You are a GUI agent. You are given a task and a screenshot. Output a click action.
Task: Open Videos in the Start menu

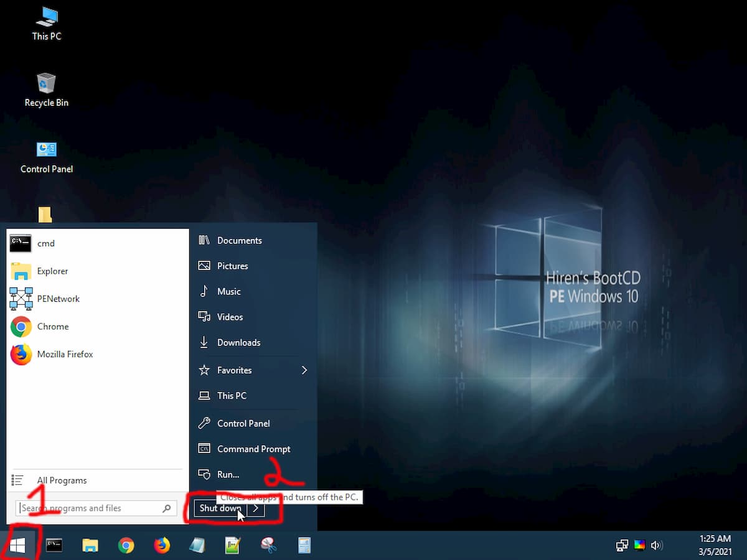253,317
